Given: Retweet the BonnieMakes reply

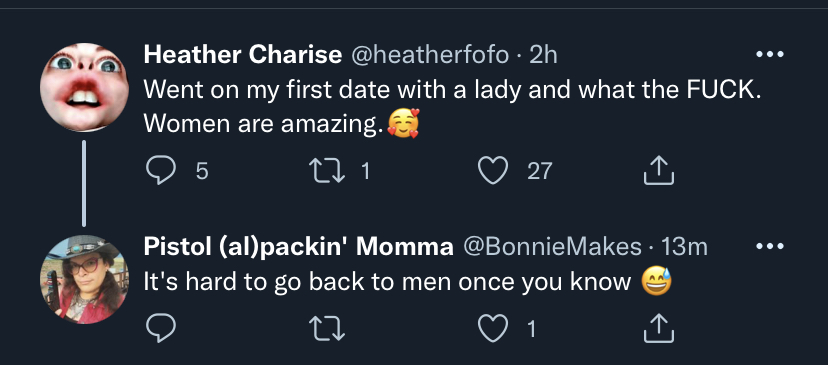Looking at the screenshot, I should coord(326,329).
